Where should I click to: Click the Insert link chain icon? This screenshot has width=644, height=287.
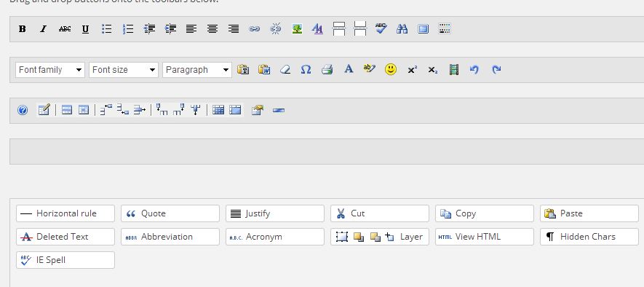[x=255, y=29]
